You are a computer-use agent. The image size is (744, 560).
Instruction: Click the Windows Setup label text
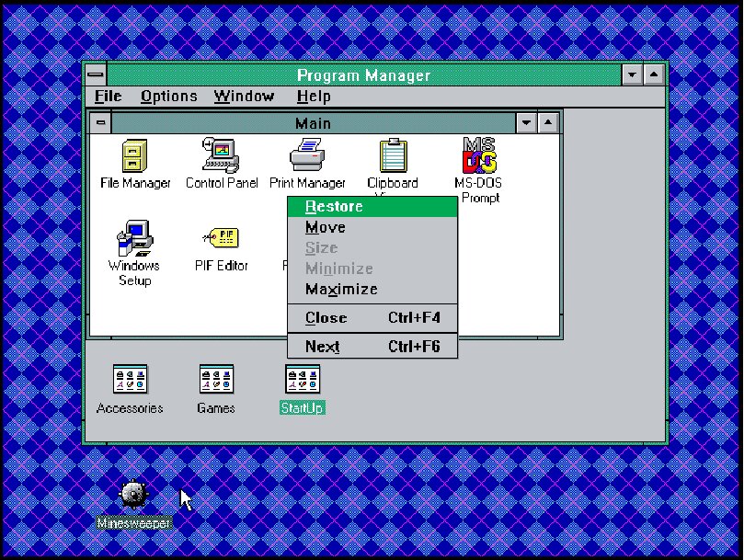pyautogui.click(x=134, y=273)
